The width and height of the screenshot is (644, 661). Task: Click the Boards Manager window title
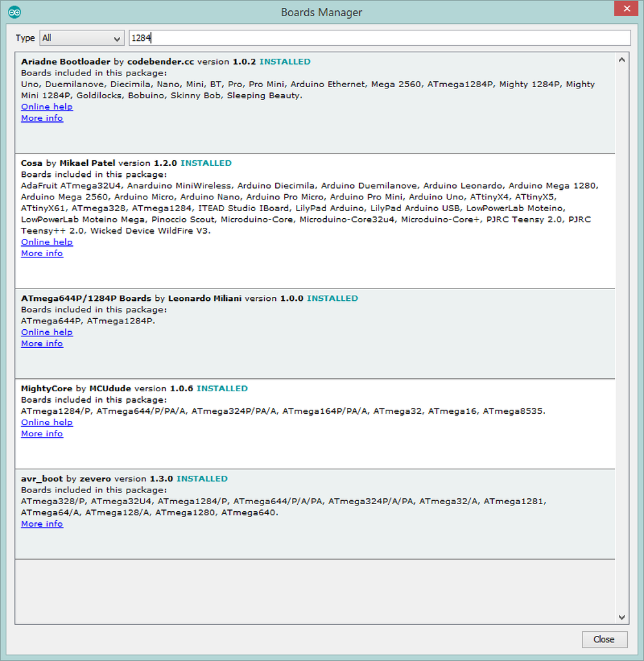coord(322,12)
